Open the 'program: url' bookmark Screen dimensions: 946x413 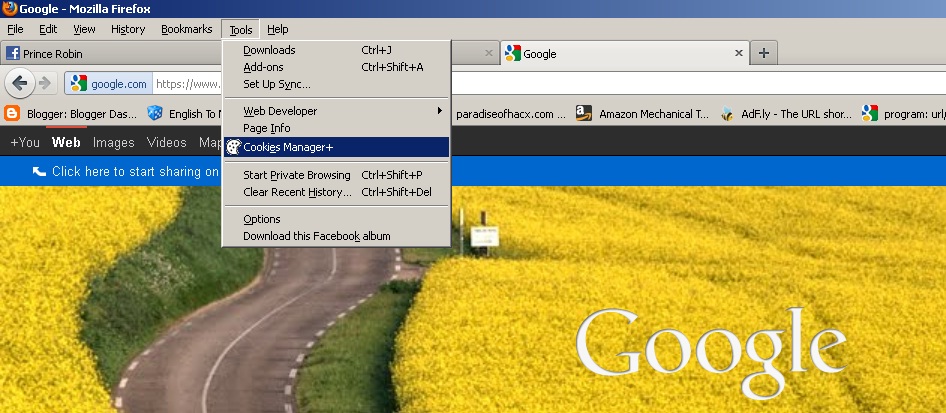coord(903,113)
